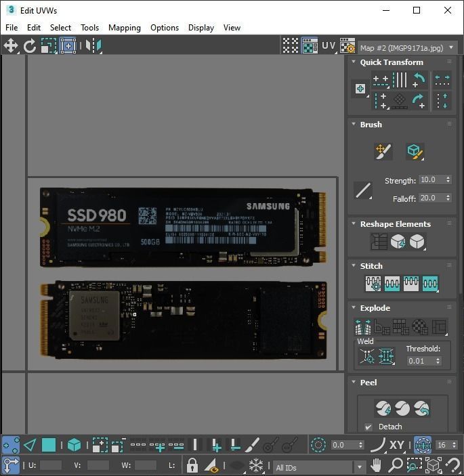Open the All IDs material dropdown
The height and width of the screenshot is (476, 464).
click(319, 467)
